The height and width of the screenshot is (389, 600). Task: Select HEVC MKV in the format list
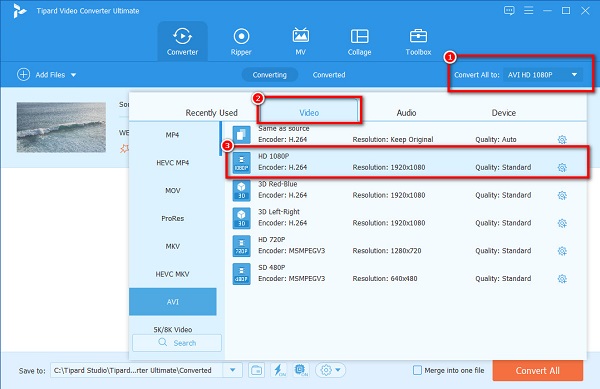click(173, 274)
